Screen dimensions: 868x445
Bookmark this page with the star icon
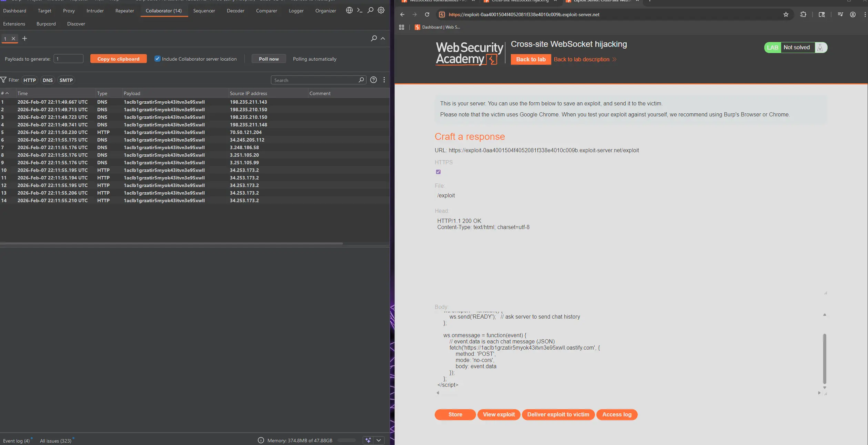click(x=786, y=14)
